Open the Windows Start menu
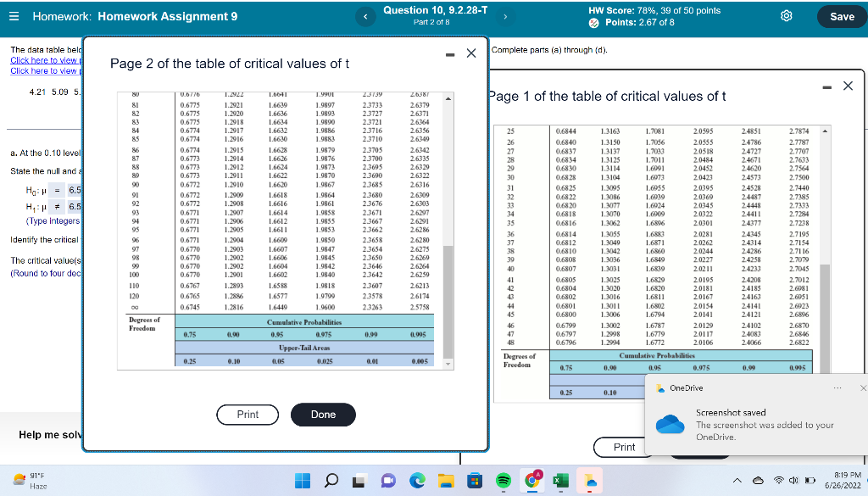 coord(303,481)
